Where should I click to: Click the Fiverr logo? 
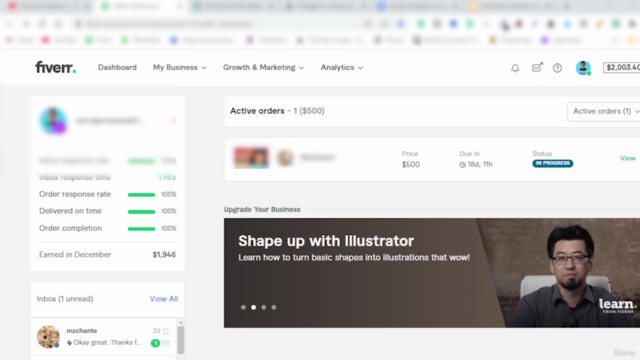(x=56, y=67)
